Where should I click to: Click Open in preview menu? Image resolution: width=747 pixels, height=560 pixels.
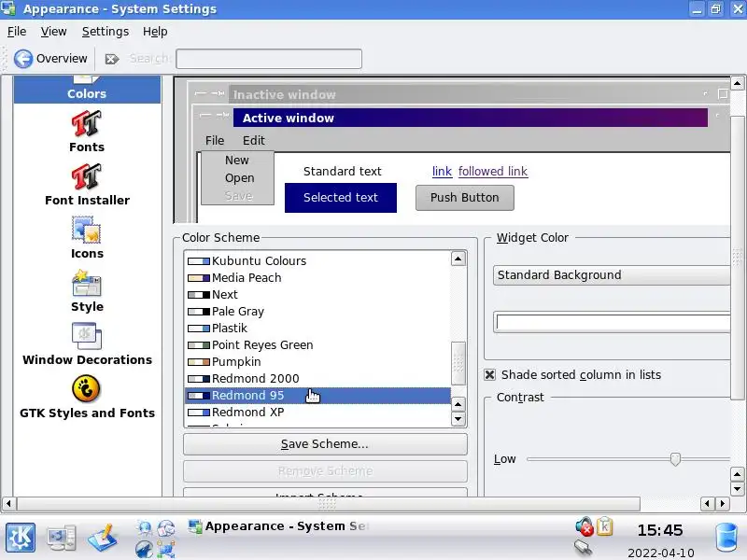pos(239,178)
